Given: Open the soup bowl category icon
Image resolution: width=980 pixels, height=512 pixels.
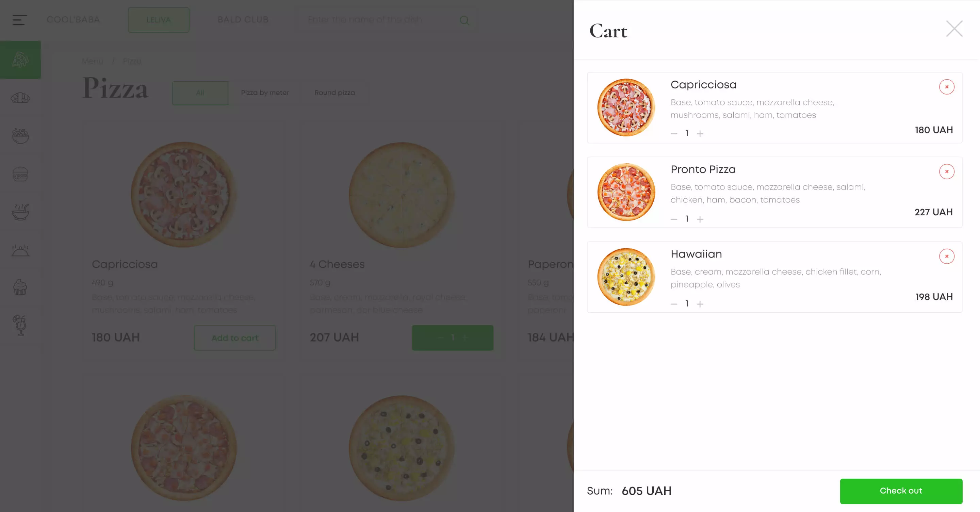Looking at the screenshot, I should coord(20,212).
